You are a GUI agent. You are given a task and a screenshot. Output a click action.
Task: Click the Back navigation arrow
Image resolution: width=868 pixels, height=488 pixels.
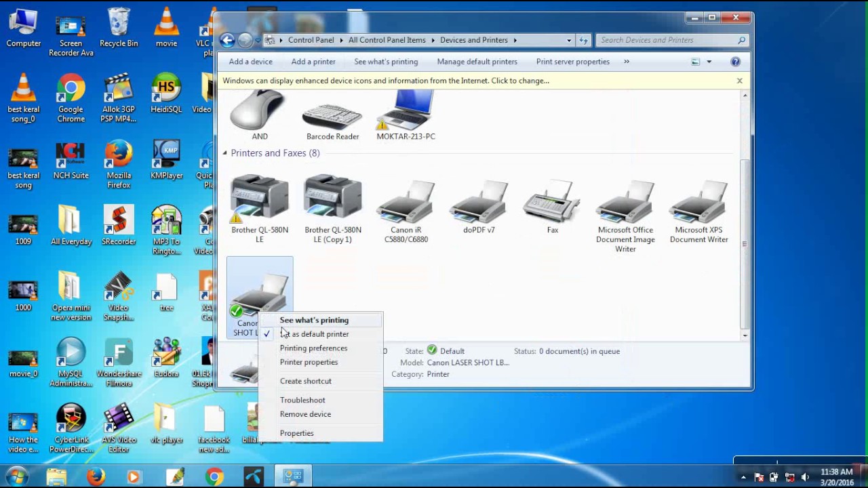pyautogui.click(x=228, y=40)
